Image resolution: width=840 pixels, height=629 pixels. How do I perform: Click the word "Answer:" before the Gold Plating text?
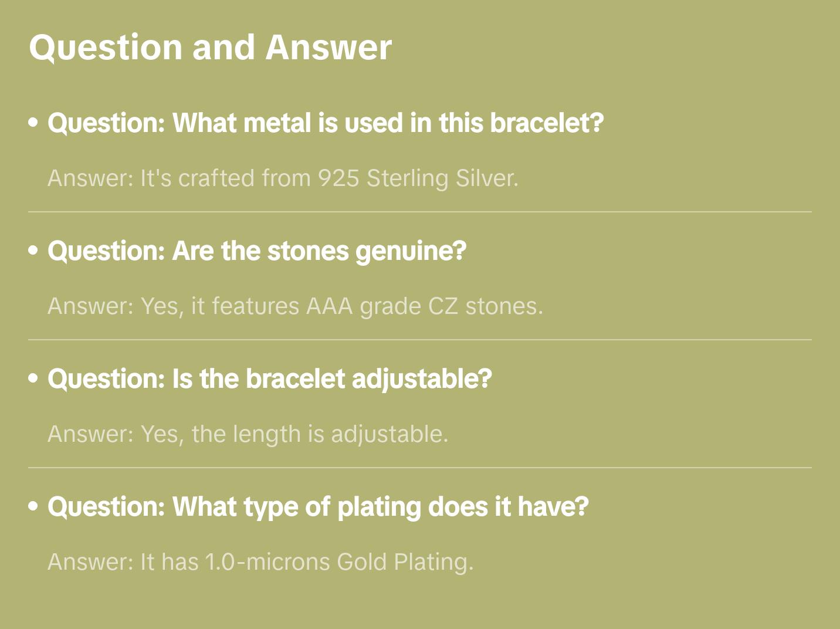point(91,562)
